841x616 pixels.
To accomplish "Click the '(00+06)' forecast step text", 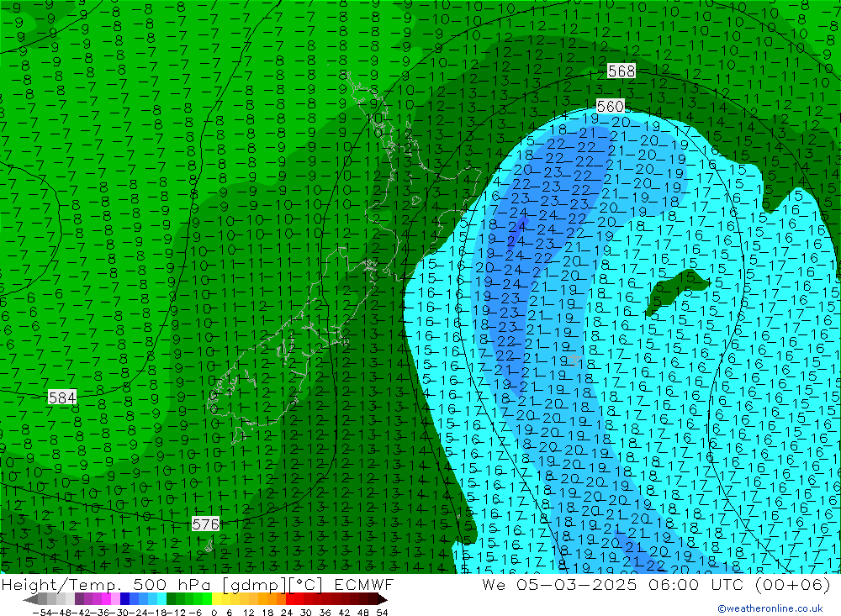I will pos(792,584).
